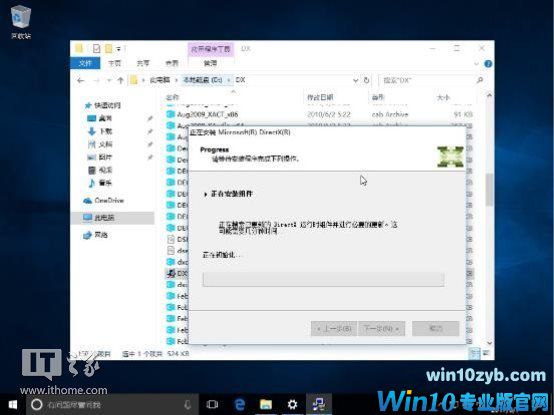
Task: Switch to the 查看 ribbon tab
Action: (x=172, y=63)
